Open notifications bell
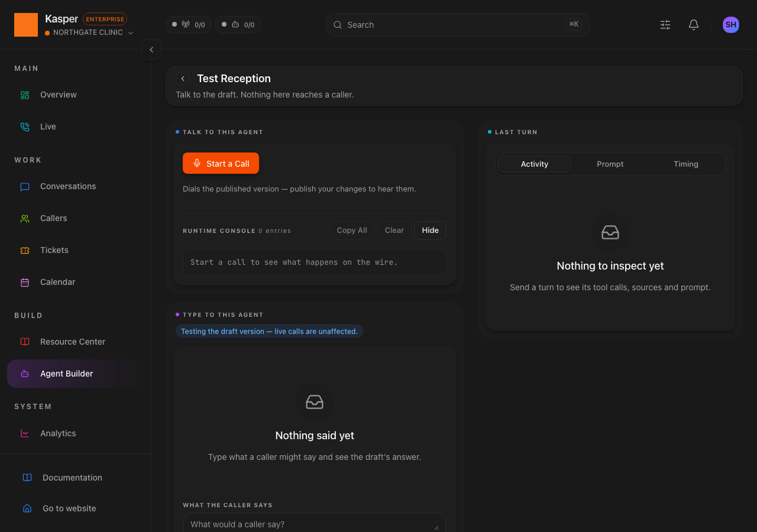The height and width of the screenshot is (532, 757). coord(694,25)
